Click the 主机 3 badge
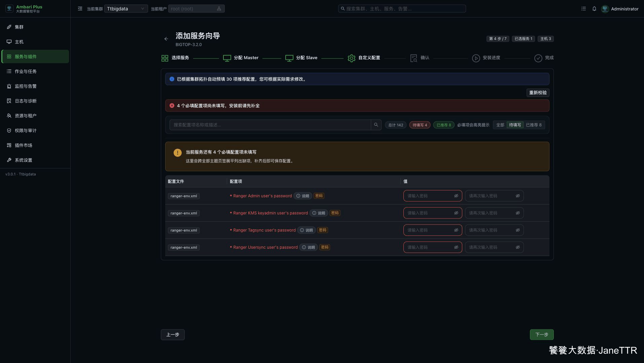 pyautogui.click(x=545, y=39)
